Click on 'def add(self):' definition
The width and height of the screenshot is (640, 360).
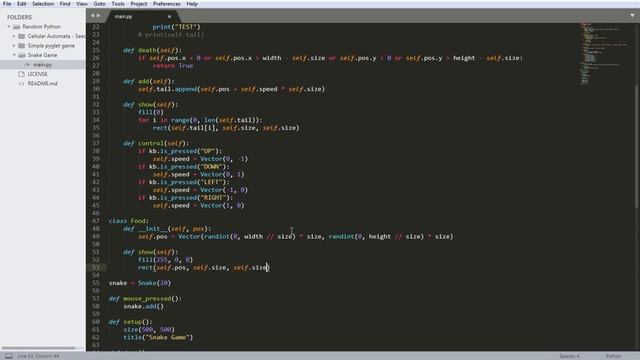(x=149, y=81)
